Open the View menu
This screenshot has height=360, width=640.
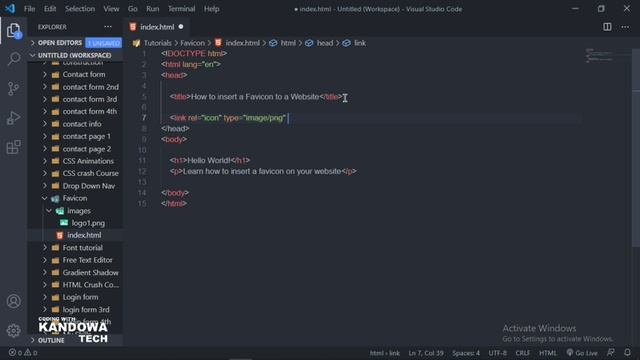(x=111, y=9)
